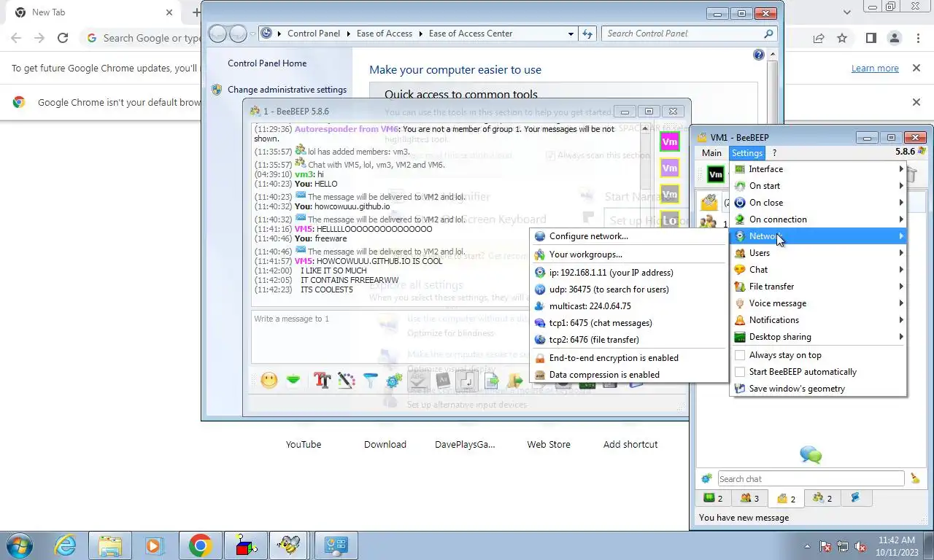Open the groups tab showing 2
This screenshot has width=934, height=560.
[x=822, y=499]
